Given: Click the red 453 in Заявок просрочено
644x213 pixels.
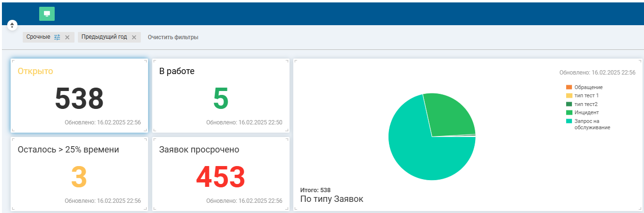Looking at the screenshot, I should (221, 177).
